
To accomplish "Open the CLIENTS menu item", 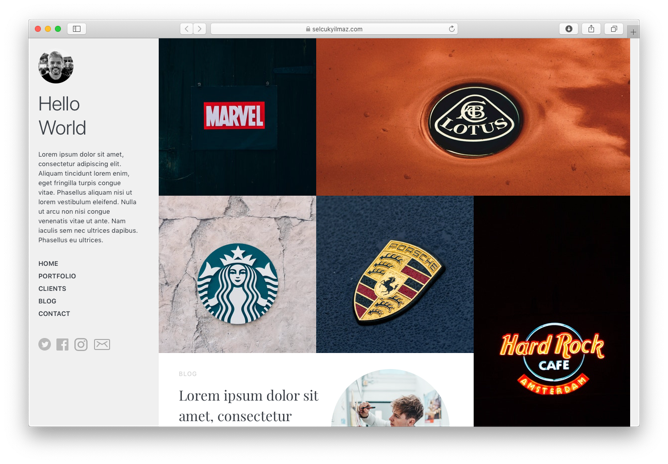I will [52, 288].
